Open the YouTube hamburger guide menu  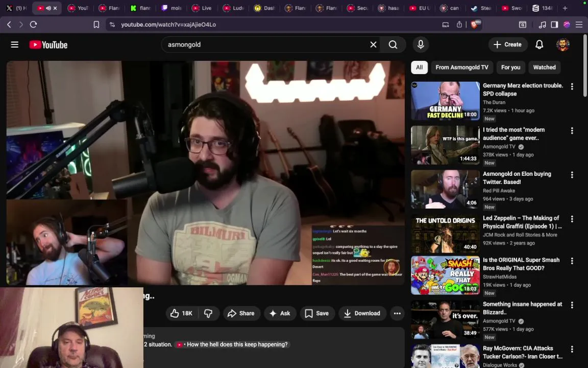pyautogui.click(x=15, y=44)
